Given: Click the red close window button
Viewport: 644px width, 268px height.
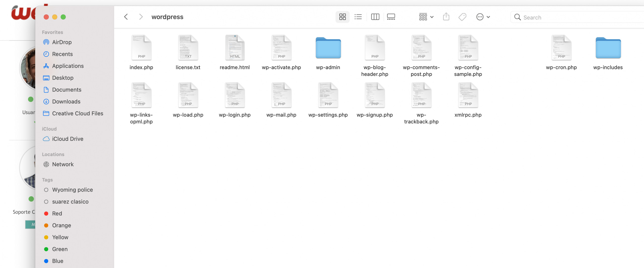Looking at the screenshot, I should [46, 17].
